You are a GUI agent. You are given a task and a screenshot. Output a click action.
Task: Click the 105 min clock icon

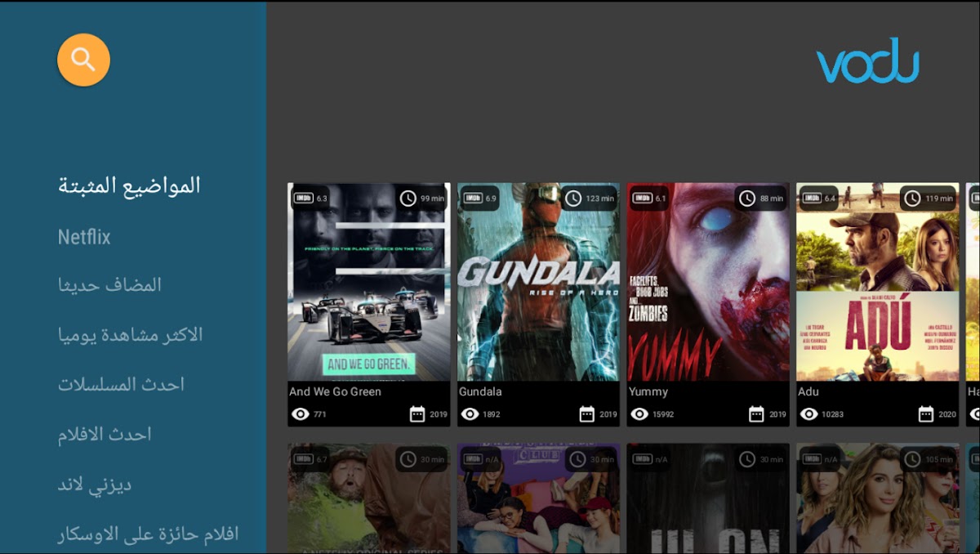pyautogui.click(x=912, y=459)
